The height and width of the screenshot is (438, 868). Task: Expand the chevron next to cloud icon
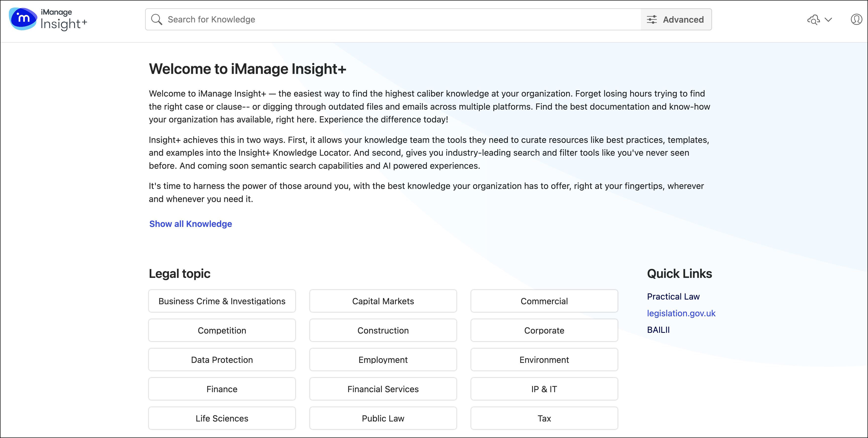[829, 19]
